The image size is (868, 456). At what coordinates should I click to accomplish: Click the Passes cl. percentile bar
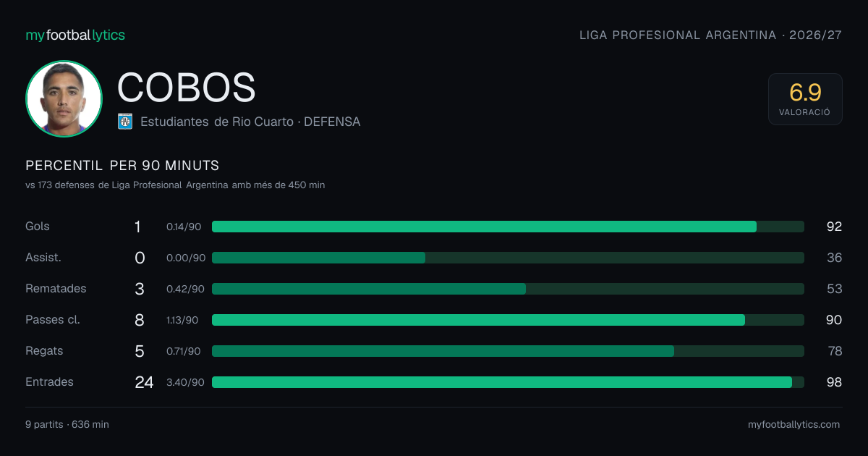(508, 320)
